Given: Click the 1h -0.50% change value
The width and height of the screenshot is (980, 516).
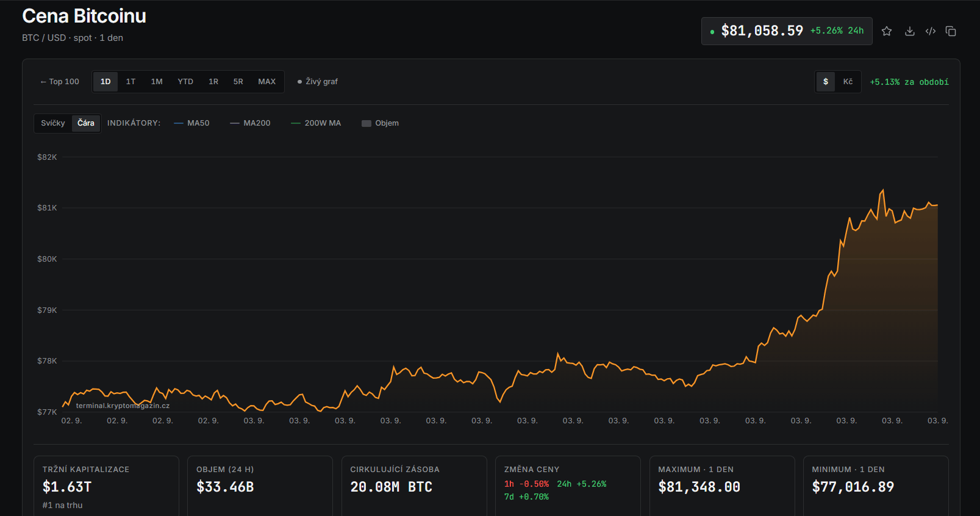Looking at the screenshot, I should pyautogui.click(x=526, y=484).
